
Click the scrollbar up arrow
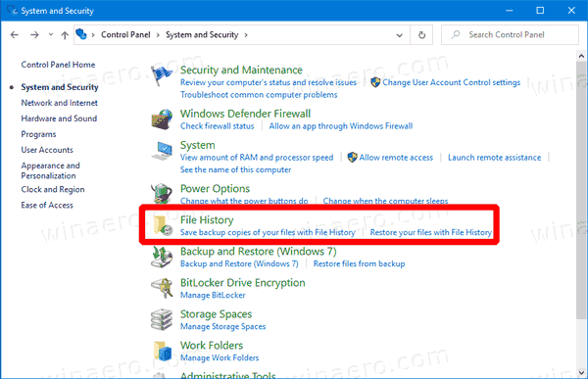pyautogui.click(x=581, y=56)
